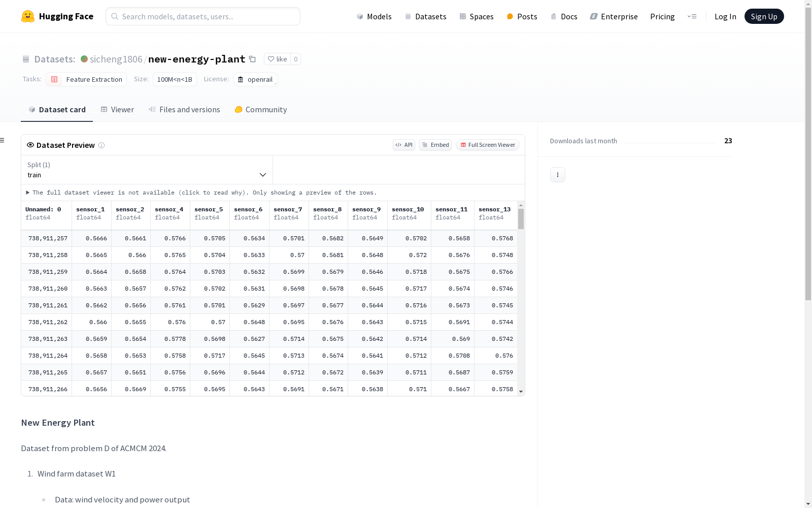Click the Datasets: breadcrumb link
The width and height of the screenshot is (812, 508).
(54, 59)
